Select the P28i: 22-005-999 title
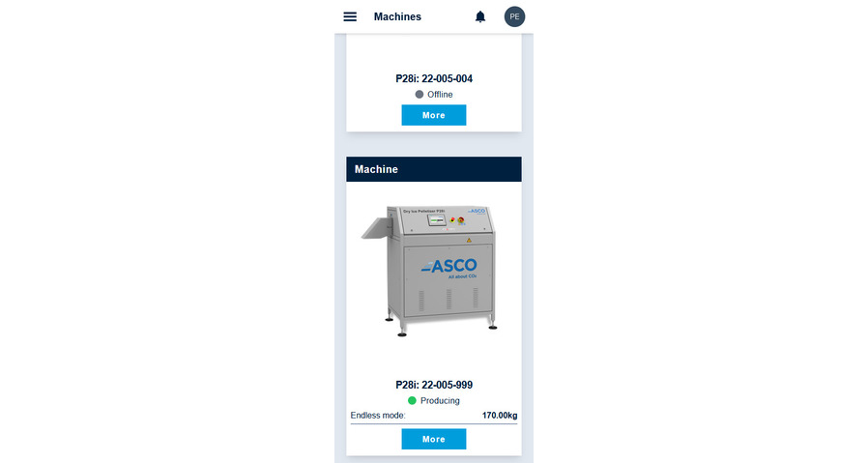The height and width of the screenshot is (463, 868). pos(434,385)
